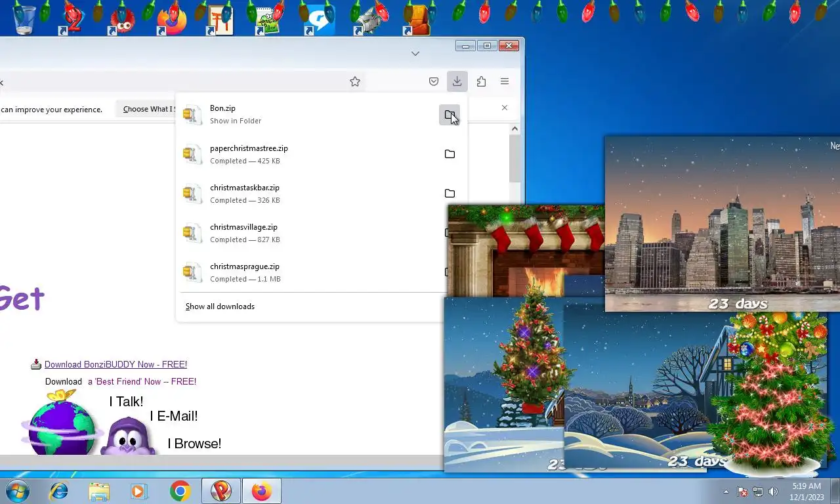Click the purple BonziBUDDY gorilla image

[x=129, y=436]
